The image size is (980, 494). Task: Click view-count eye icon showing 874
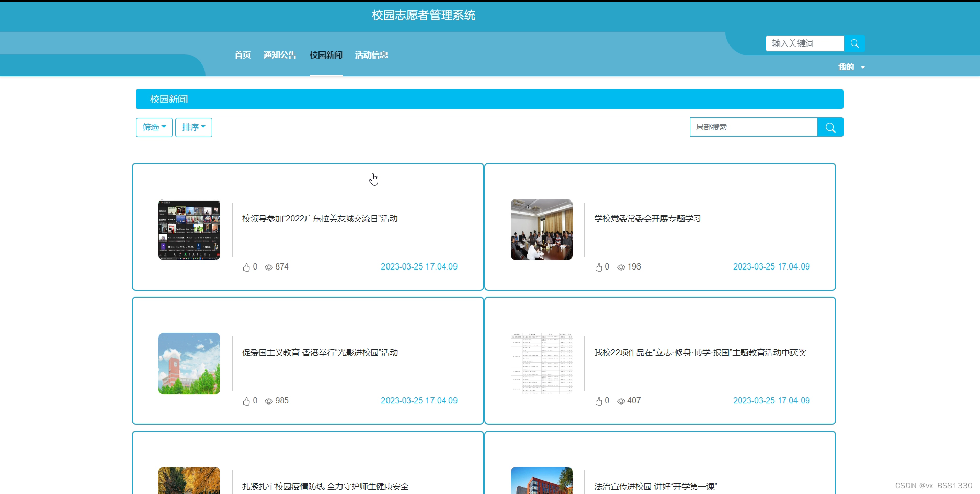pyautogui.click(x=269, y=267)
